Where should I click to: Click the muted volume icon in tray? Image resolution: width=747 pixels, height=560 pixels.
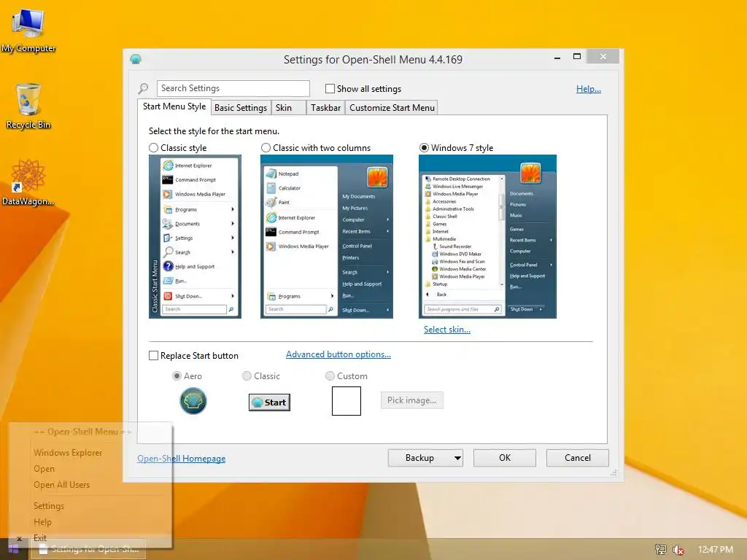pyautogui.click(x=678, y=550)
